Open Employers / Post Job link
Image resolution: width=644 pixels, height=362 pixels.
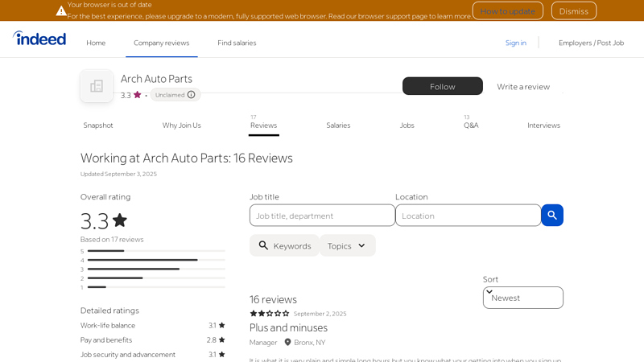[591, 43]
